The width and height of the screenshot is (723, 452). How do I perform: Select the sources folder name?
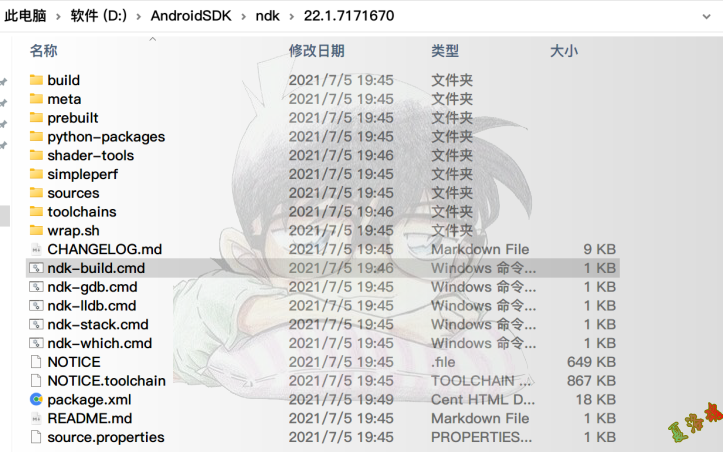[x=73, y=193]
